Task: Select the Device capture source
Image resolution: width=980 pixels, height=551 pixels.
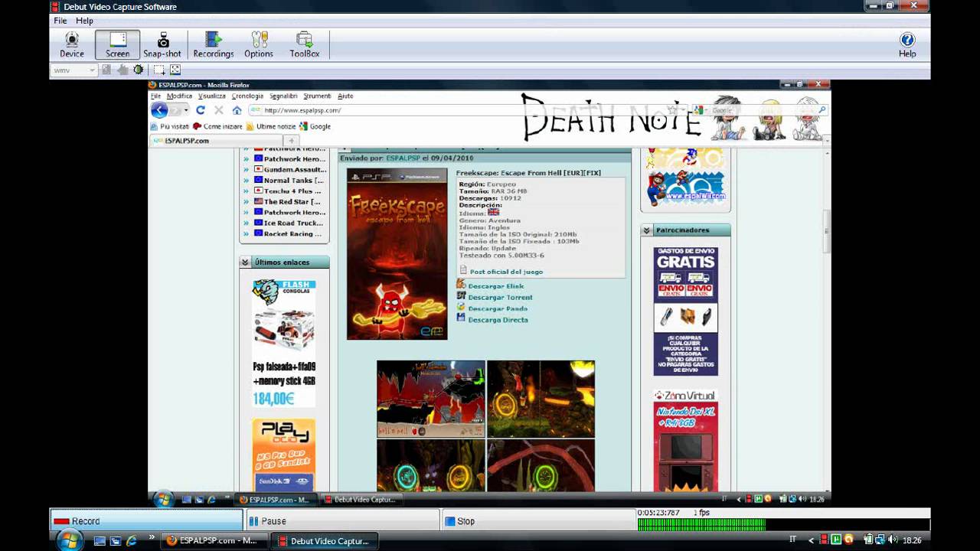Action: click(72, 45)
